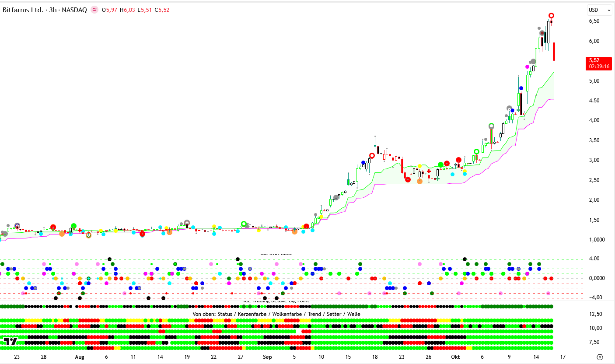The width and height of the screenshot is (615, 364).
Task: Click the TradingView logo
Action: (10, 341)
